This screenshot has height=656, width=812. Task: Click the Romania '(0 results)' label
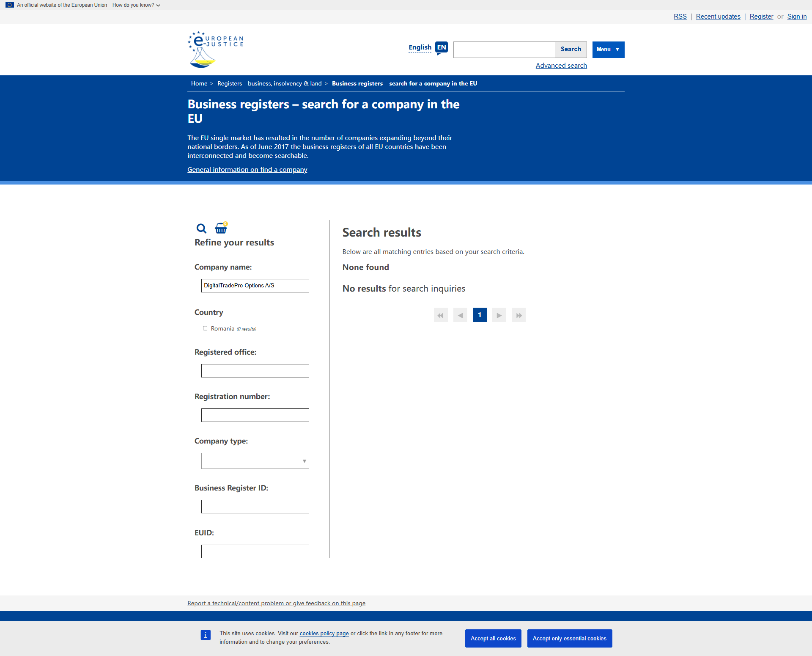pyautogui.click(x=246, y=329)
